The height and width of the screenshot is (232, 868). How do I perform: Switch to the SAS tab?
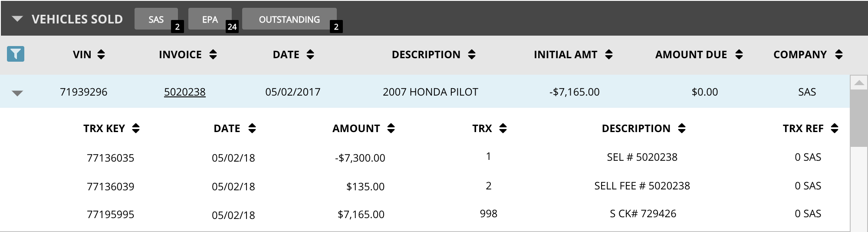tap(156, 20)
